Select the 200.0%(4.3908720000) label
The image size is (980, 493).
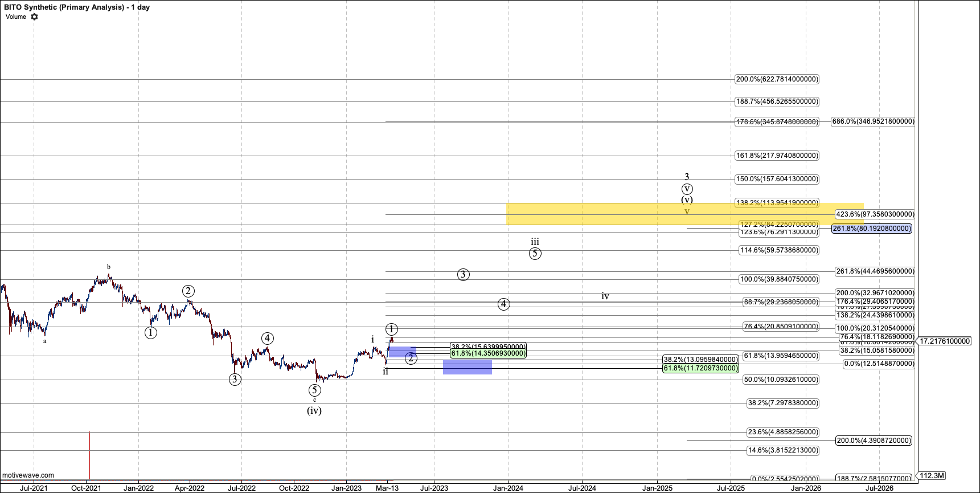point(874,441)
